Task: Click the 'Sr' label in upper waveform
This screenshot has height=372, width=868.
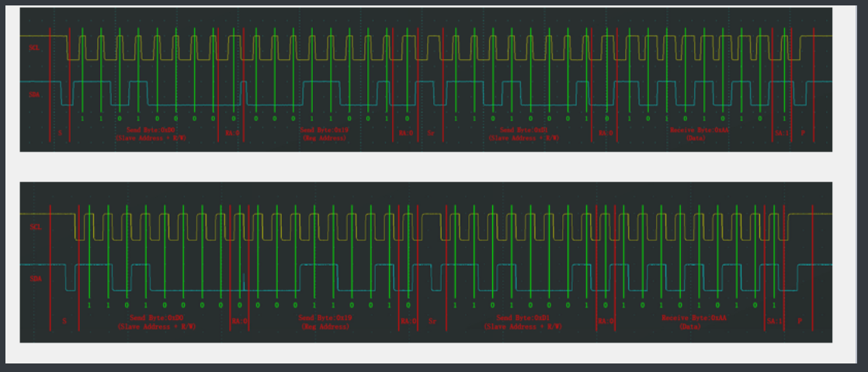Action: click(431, 133)
